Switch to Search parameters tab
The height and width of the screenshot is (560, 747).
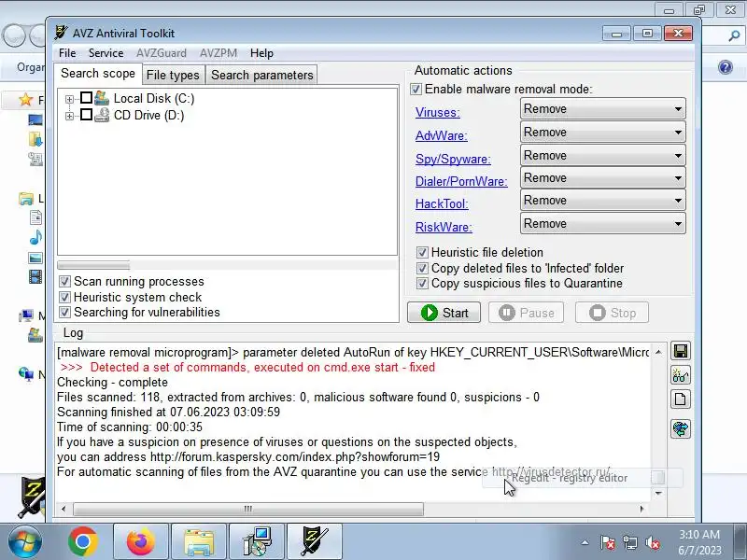[262, 75]
